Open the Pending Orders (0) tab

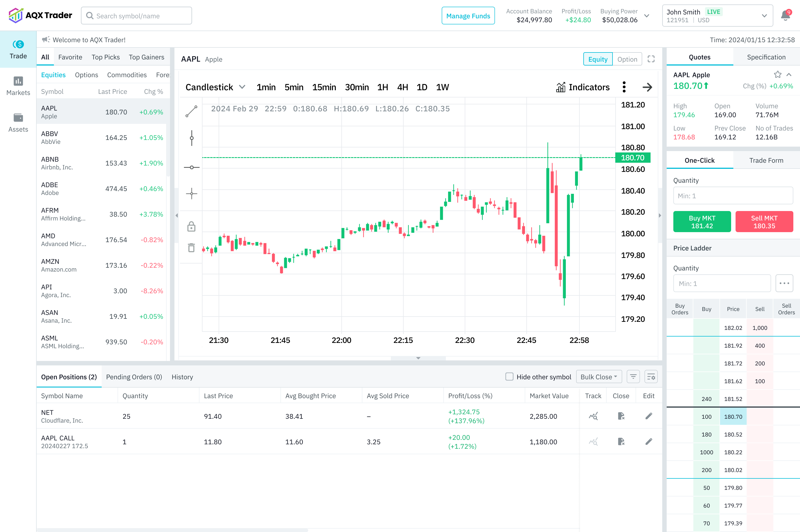coord(134,377)
